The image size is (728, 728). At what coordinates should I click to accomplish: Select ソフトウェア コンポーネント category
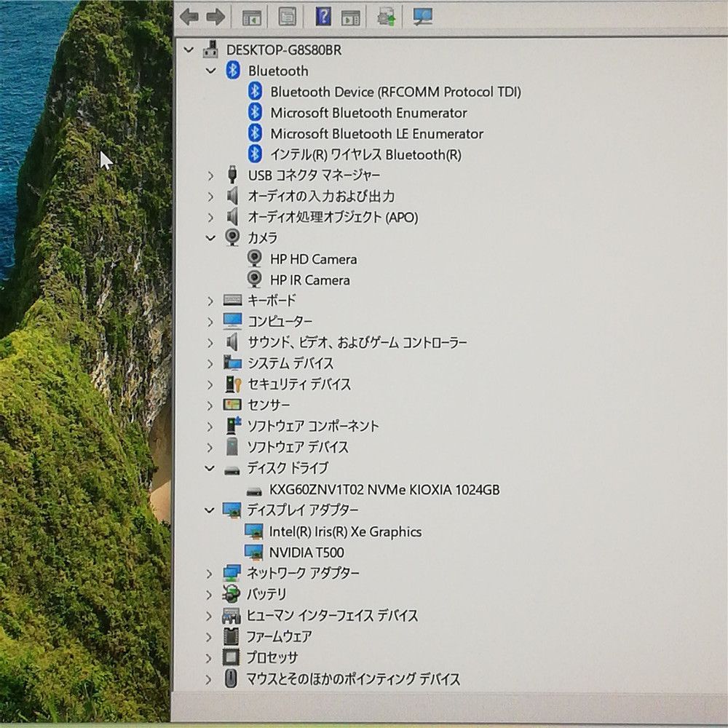pos(312,426)
